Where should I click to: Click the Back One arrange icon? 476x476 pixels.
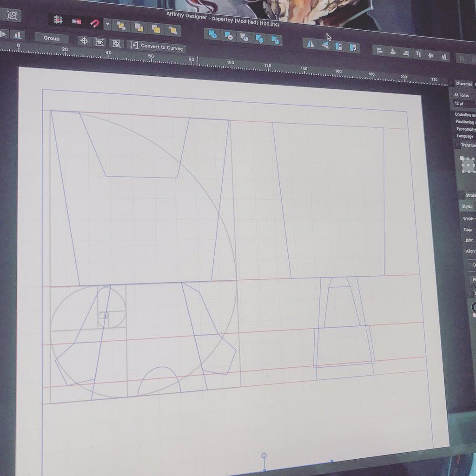pyautogui.click(x=139, y=27)
